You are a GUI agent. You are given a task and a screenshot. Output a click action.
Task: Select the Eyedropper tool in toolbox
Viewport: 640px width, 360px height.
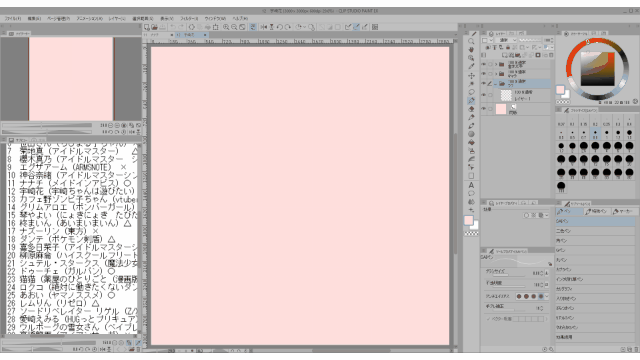471,66
